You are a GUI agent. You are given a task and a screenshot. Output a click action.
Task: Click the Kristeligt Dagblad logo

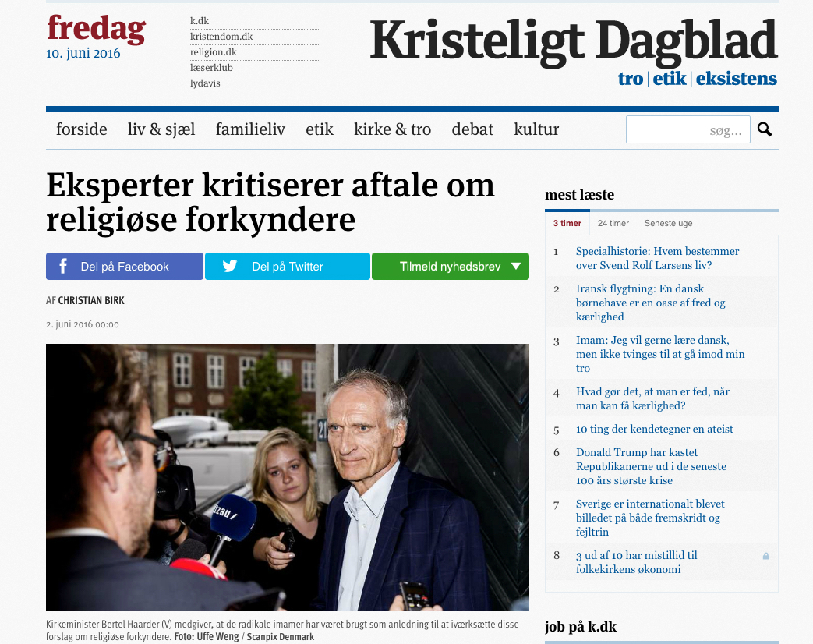[574, 43]
